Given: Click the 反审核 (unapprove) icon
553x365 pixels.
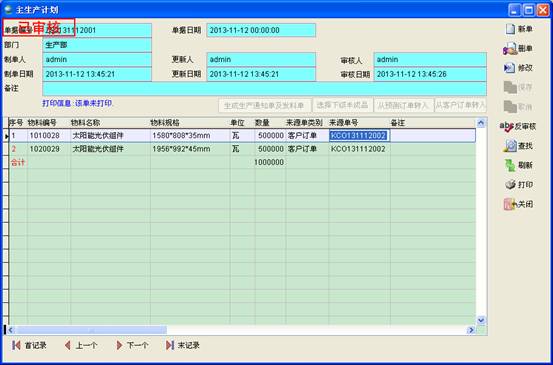Looking at the screenshot, I should tap(507, 127).
